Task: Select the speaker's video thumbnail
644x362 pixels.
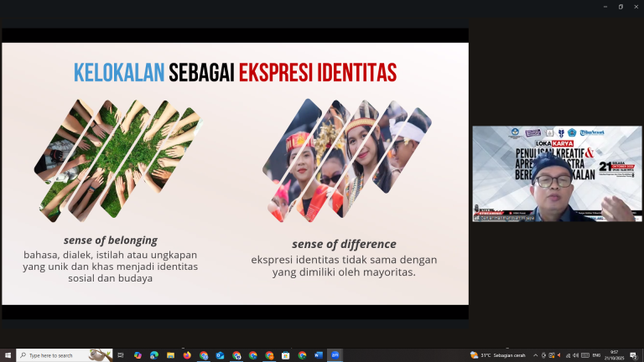Action: pyautogui.click(x=557, y=173)
